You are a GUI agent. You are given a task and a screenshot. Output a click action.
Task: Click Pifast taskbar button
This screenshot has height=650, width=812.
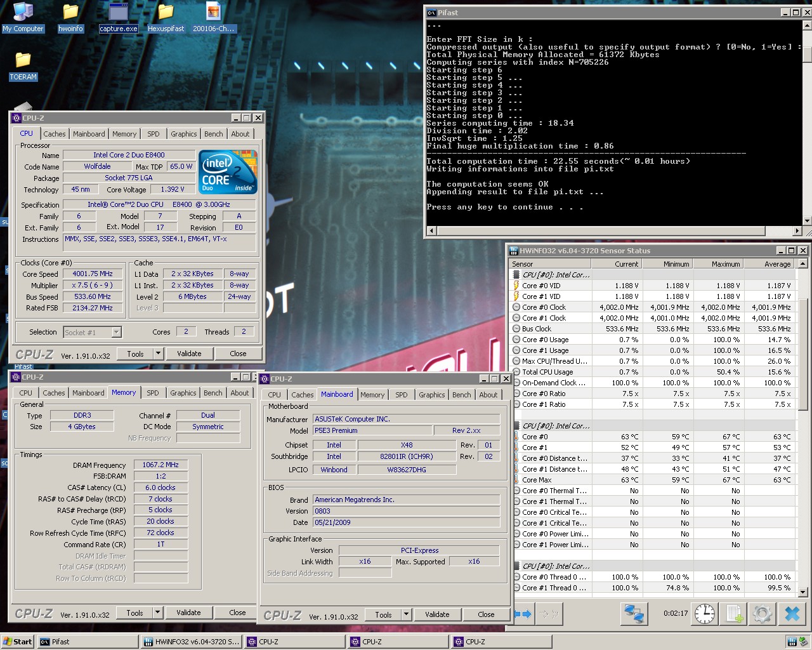click(88, 642)
